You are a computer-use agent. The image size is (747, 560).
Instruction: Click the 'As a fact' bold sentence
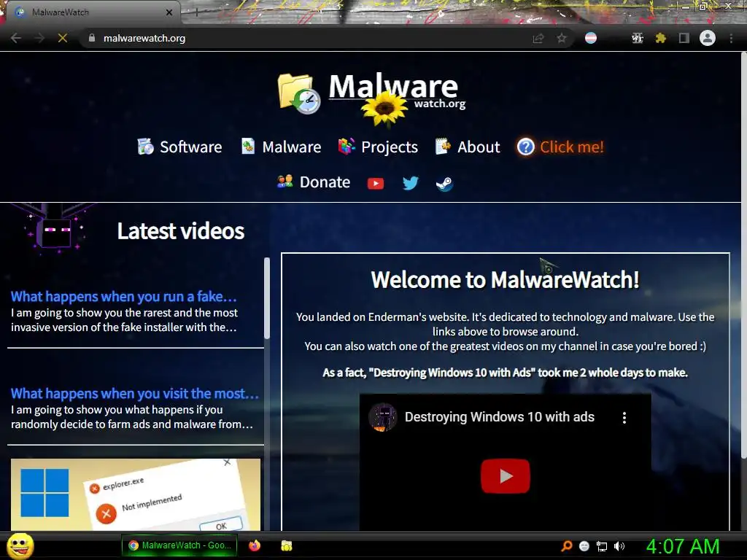(505, 373)
